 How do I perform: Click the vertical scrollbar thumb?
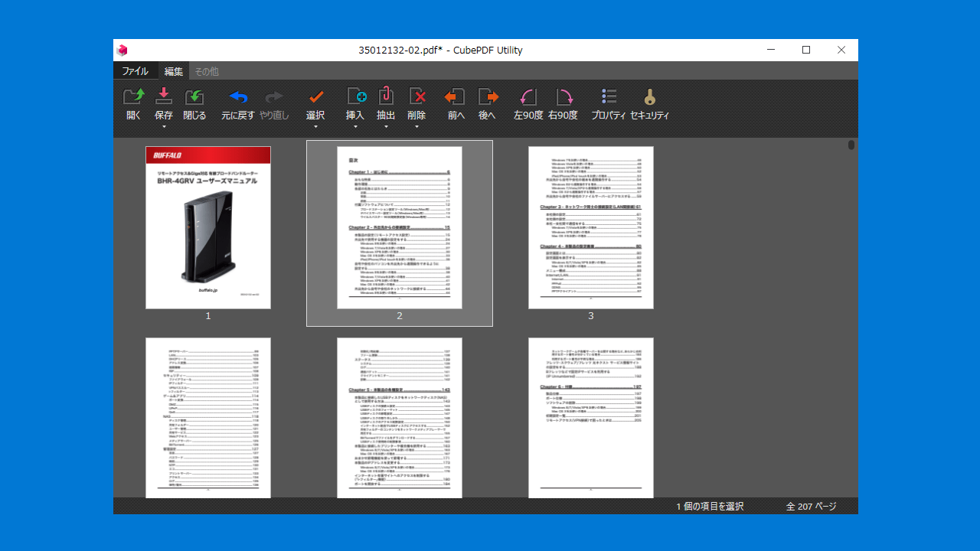pos(851,145)
